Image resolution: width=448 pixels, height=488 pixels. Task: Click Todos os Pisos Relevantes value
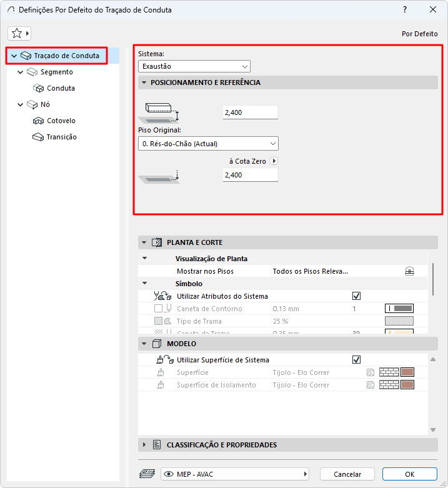(310, 271)
